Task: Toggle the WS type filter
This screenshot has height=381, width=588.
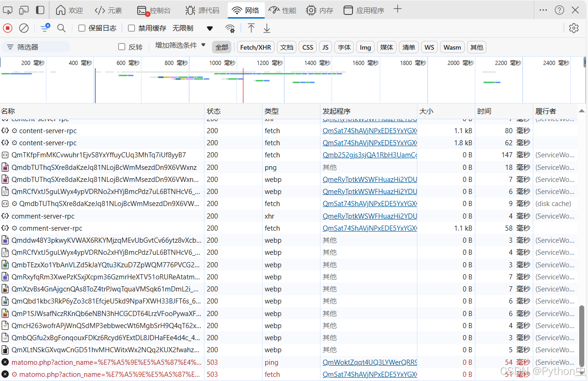Action: 429,47
